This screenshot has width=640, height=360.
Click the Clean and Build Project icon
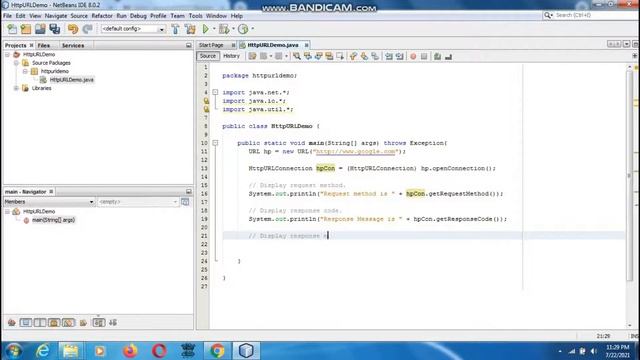190,29
